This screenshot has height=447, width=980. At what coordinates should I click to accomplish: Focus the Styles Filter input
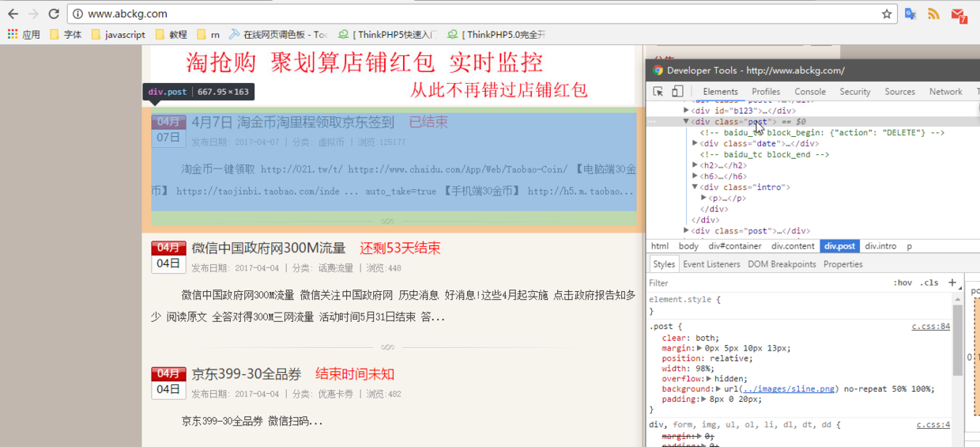(x=767, y=282)
